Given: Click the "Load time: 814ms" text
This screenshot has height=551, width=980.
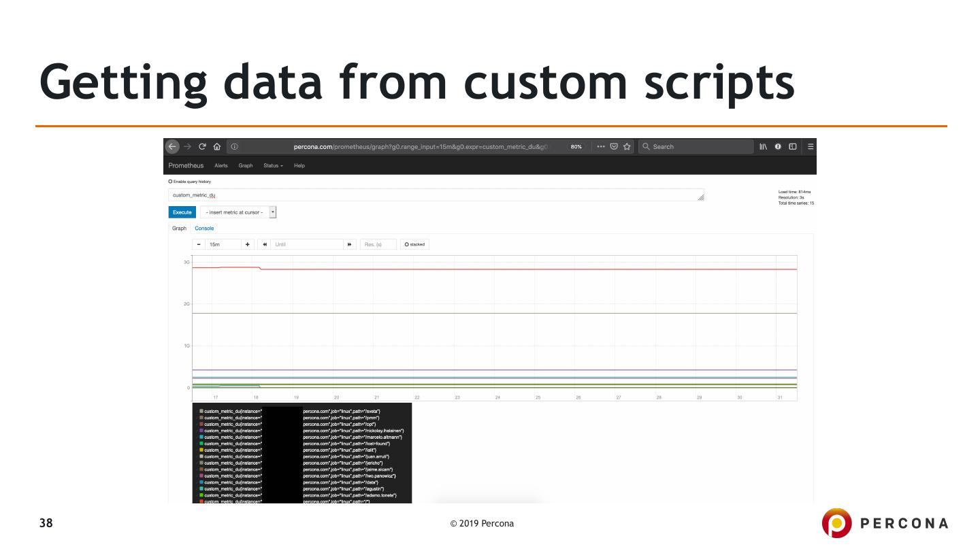Looking at the screenshot, I should click(795, 192).
